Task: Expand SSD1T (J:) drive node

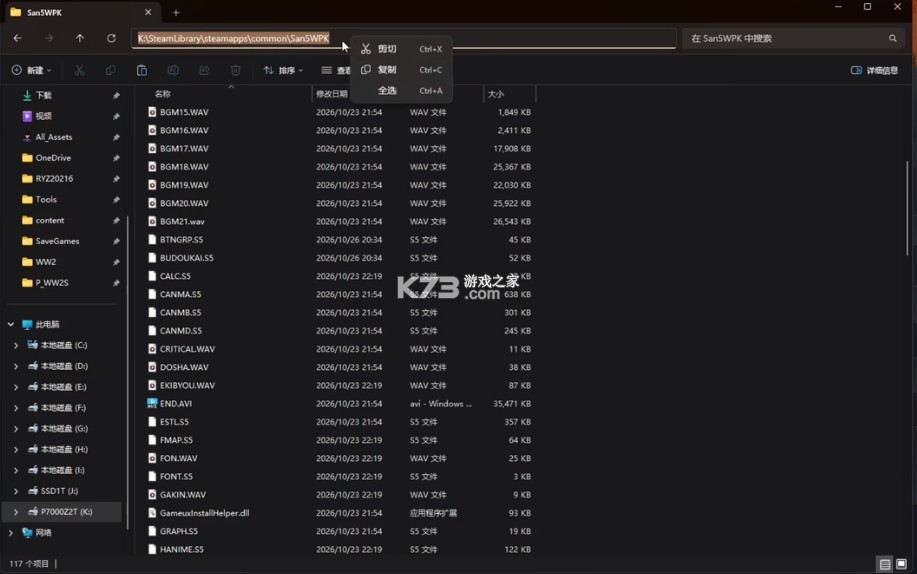Action: tap(16, 491)
